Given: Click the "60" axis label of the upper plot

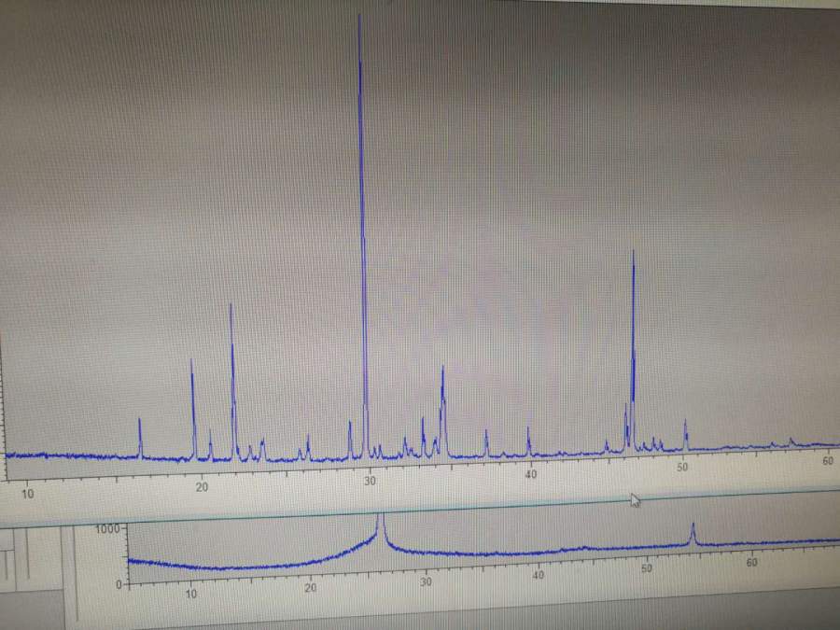Looking at the screenshot, I should point(828,461).
